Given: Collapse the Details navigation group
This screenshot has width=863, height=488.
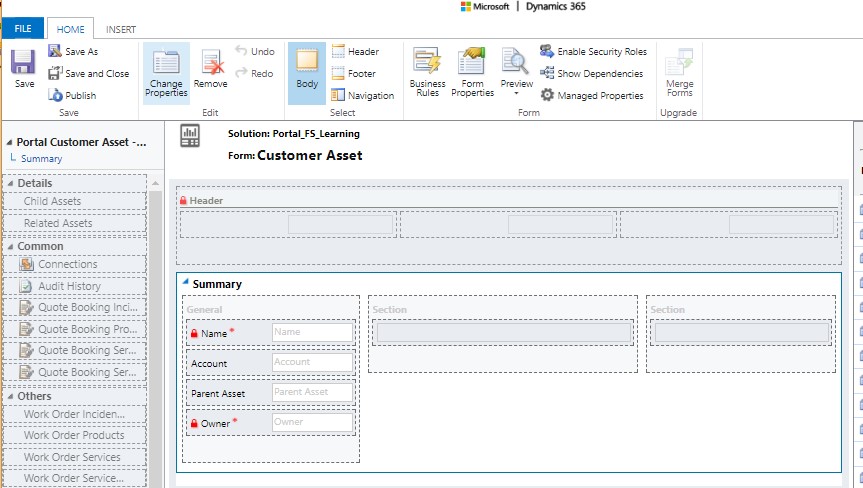Looking at the screenshot, I should click(x=10, y=183).
